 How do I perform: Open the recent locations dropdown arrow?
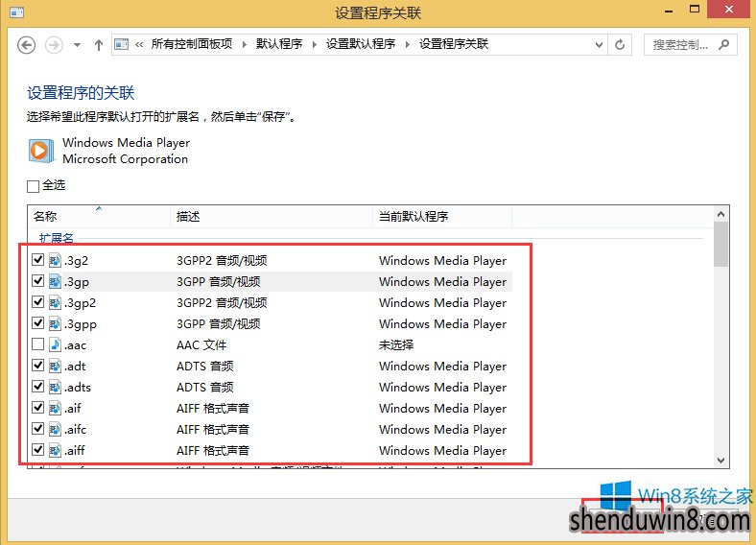77,45
